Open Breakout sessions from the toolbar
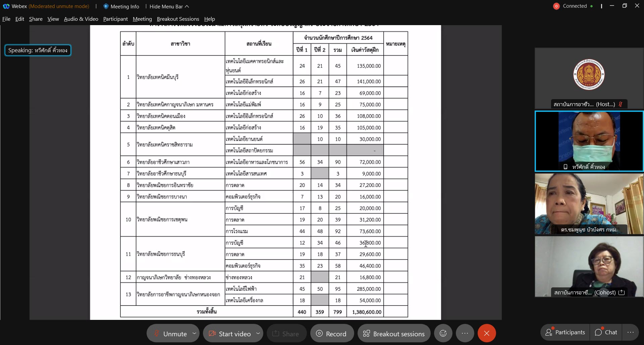Image resolution: width=644 pixels, height=345 pixels. point(394,334)
